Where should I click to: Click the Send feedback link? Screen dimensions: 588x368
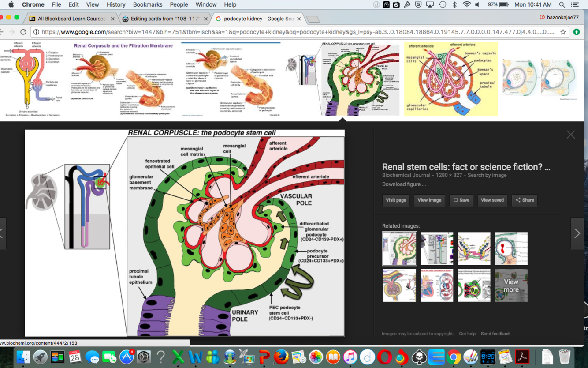[495, 334]
